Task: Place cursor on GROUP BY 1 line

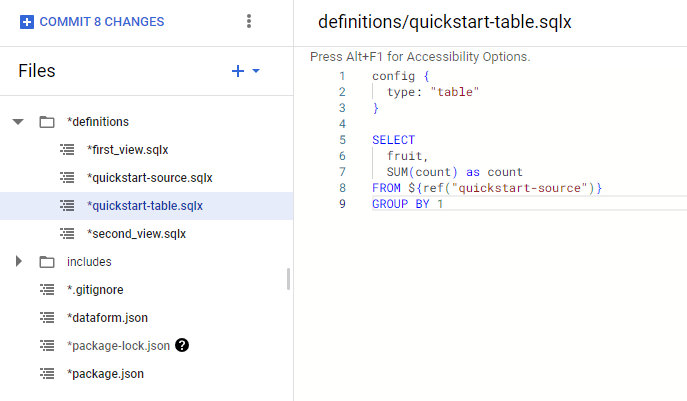Action: click(x=404, y=204)
